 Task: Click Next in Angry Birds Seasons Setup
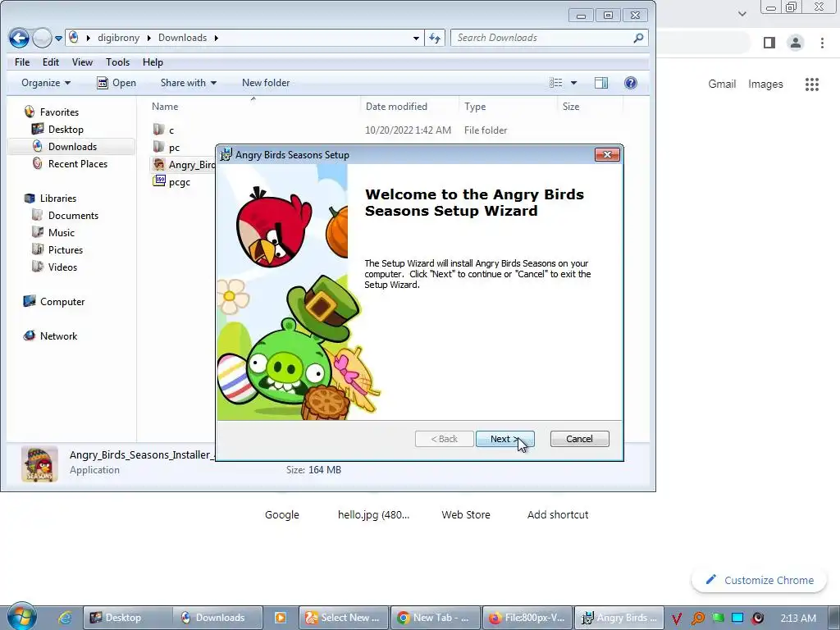click(504, 439)
